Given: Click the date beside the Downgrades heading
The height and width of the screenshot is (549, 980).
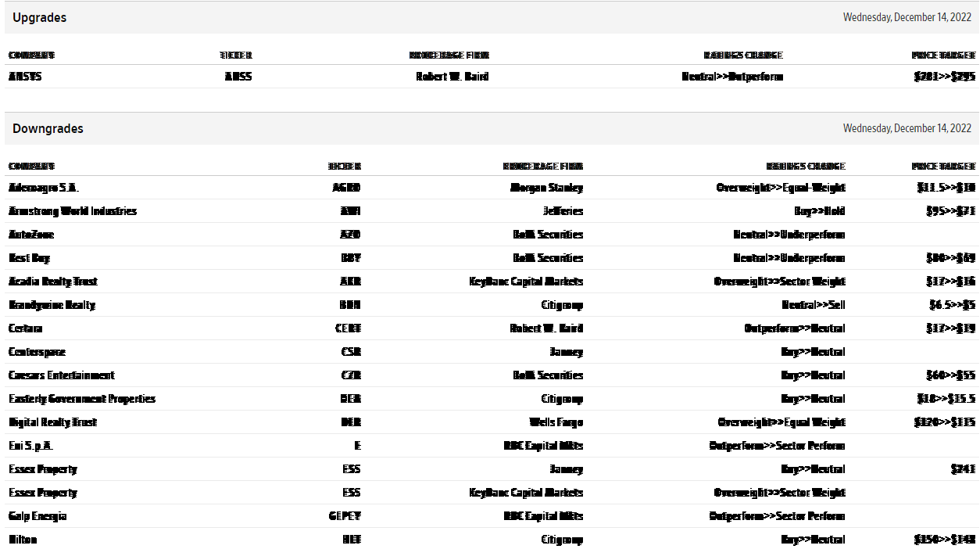Looking at the screenshot, I should (907, 128).
